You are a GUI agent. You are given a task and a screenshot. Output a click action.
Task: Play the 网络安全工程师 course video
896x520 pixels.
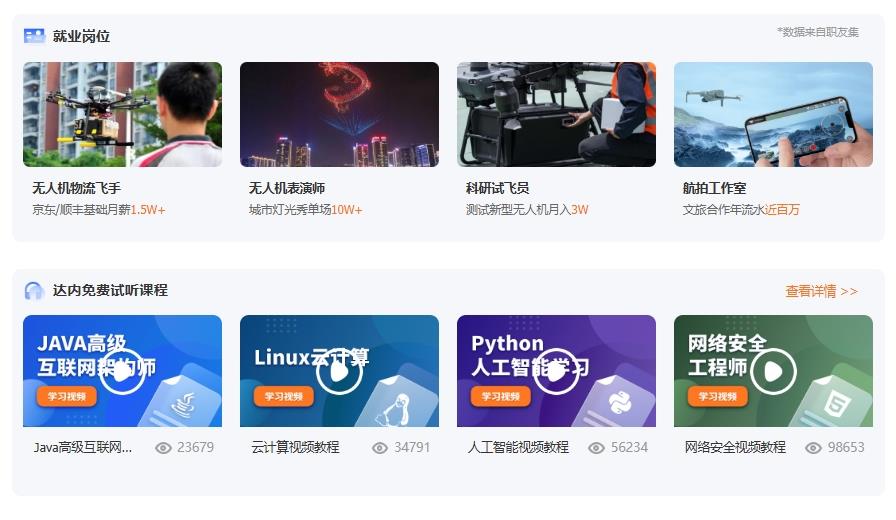coord(773,371)
